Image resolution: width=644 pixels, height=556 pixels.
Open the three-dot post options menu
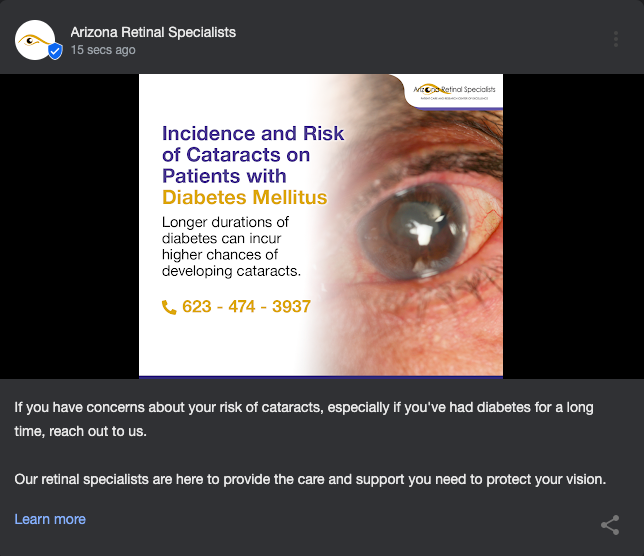(615, 40)
